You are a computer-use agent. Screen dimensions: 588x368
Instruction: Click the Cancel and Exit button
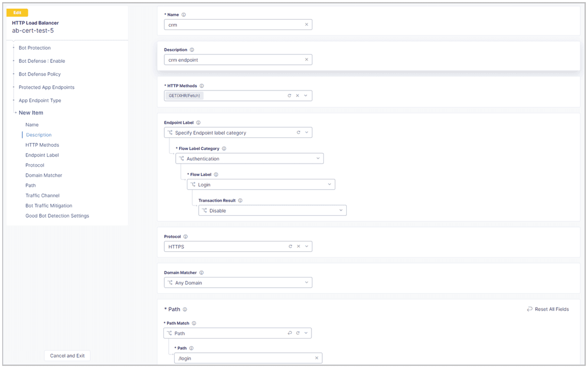click(x=67, y=355)
